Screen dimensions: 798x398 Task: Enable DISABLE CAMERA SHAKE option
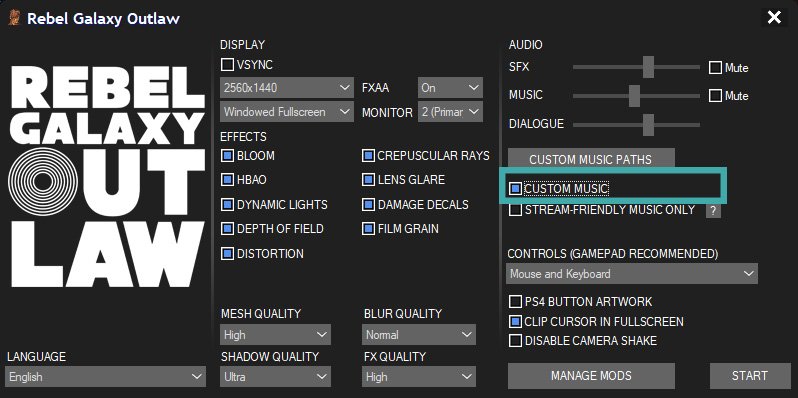point(516,341)
